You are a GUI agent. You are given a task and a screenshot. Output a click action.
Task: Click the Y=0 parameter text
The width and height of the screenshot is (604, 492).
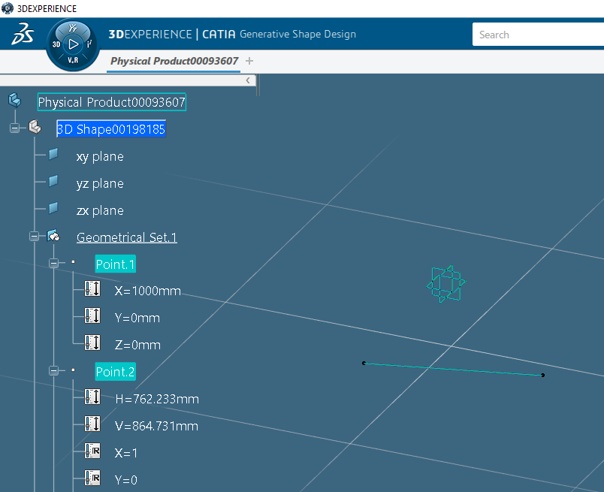126,479
